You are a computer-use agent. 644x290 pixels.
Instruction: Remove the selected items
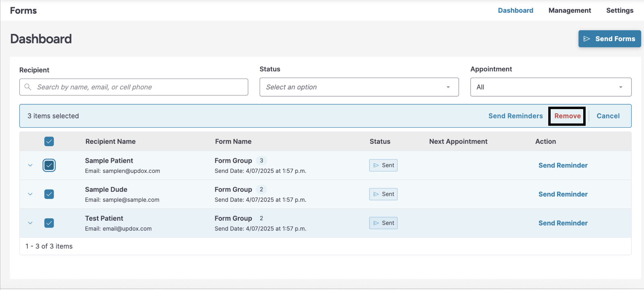(x=567, y=116)
